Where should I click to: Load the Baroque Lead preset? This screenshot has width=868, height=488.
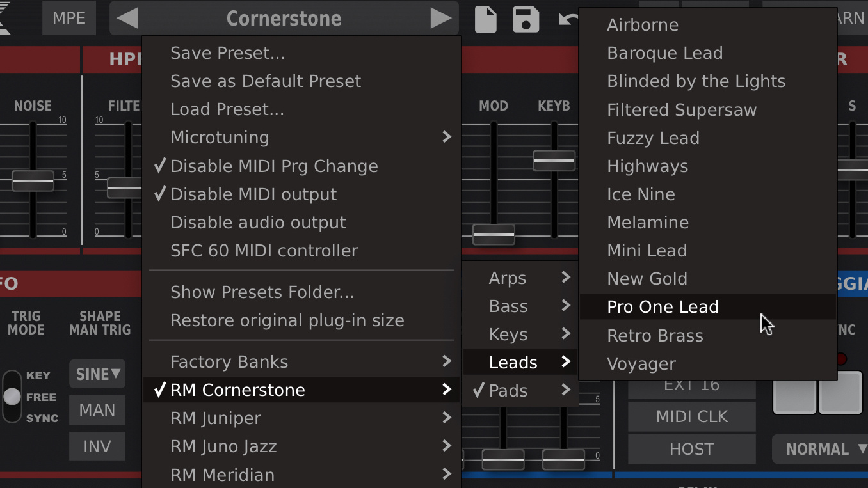[x=708, y=53]
